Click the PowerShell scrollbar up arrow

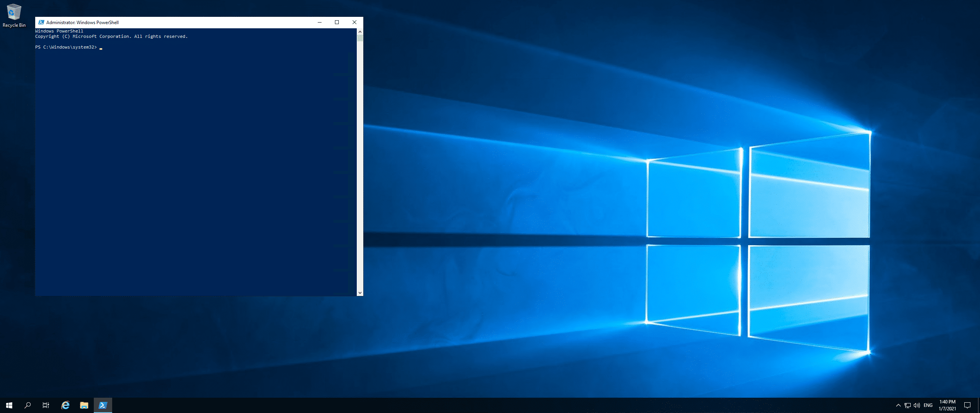[360, 31]
